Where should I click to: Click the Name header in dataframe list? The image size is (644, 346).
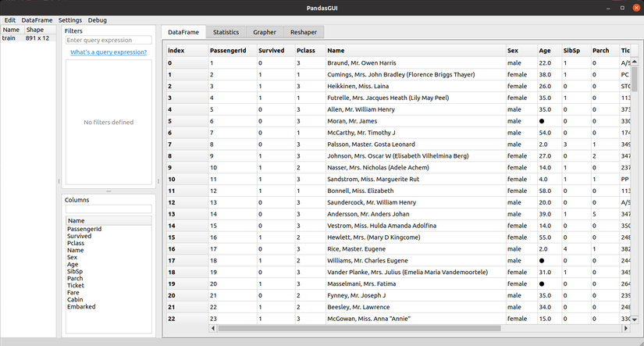click(12, 30)
